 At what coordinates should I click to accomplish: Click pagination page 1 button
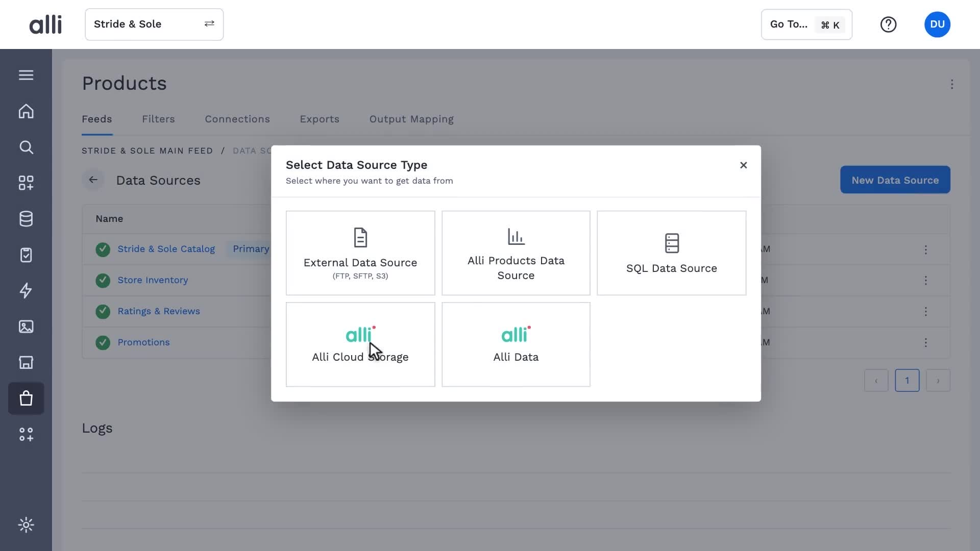tap(906, 381)
